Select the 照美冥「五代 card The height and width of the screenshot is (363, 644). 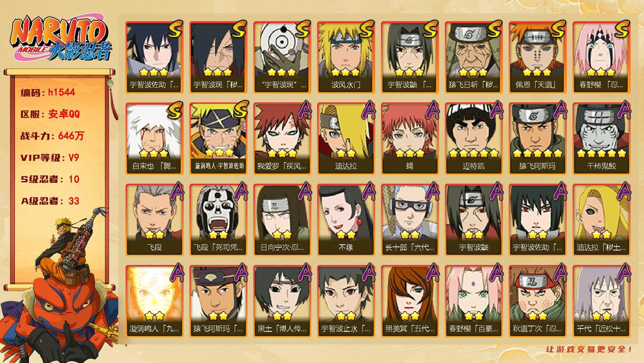410,301
